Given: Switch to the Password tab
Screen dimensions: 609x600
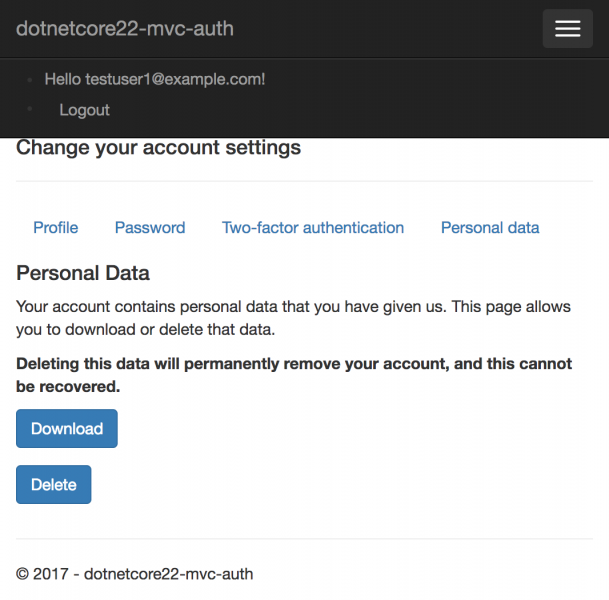Looking at the screenshot, I should [x=150, y=228].
